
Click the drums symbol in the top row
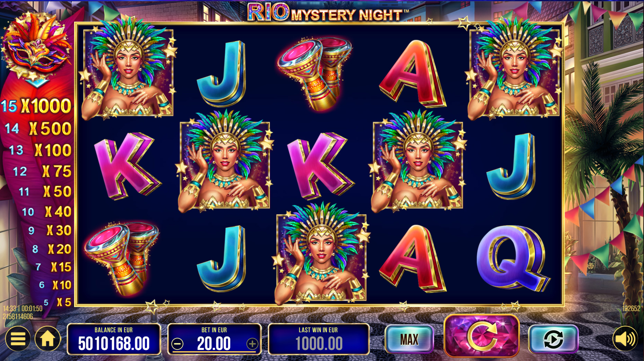coord(315,73)
